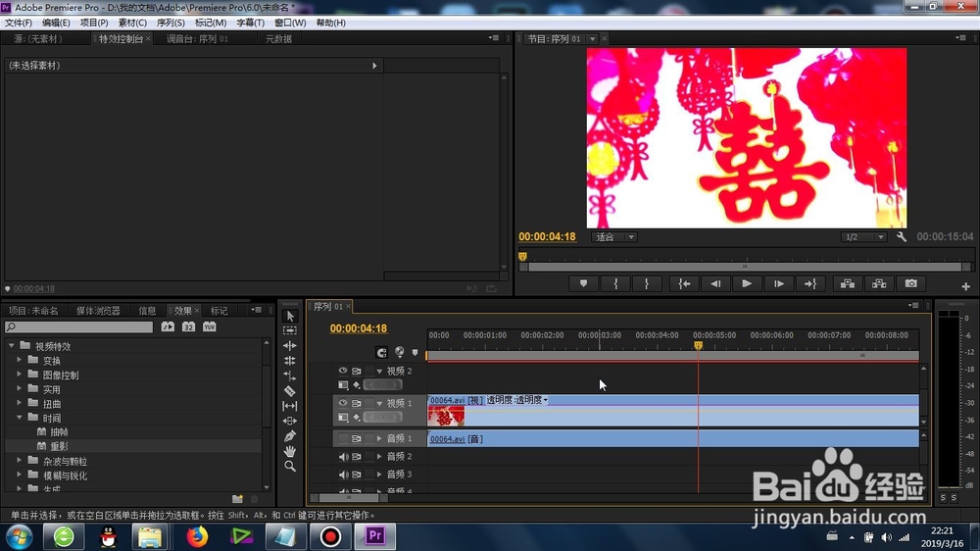Expand the 杂波与颗粒 folder
Image resolution: width=980 pixels, height=551 pixels.
pos(19,461)
